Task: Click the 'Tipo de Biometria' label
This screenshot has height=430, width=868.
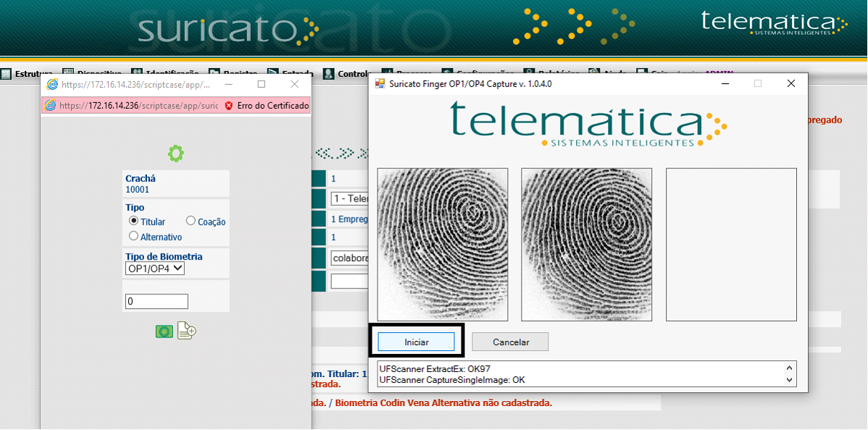Action: tap(164, 257)
